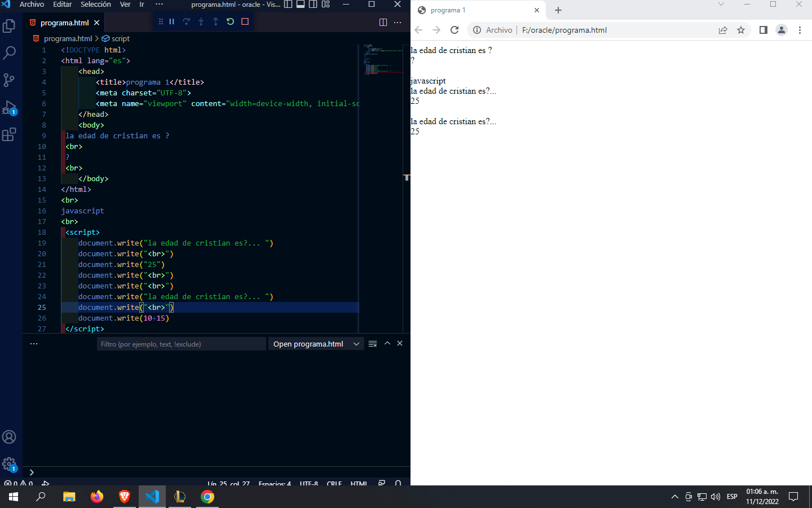
Task: Toggle the bottom panel layout
Action: pyautogui.click(x=301, y=5)
